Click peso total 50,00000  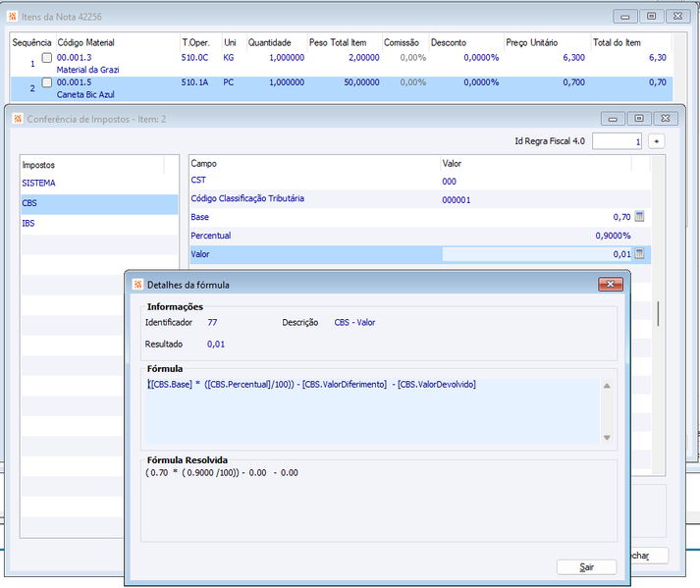point(361,82)
